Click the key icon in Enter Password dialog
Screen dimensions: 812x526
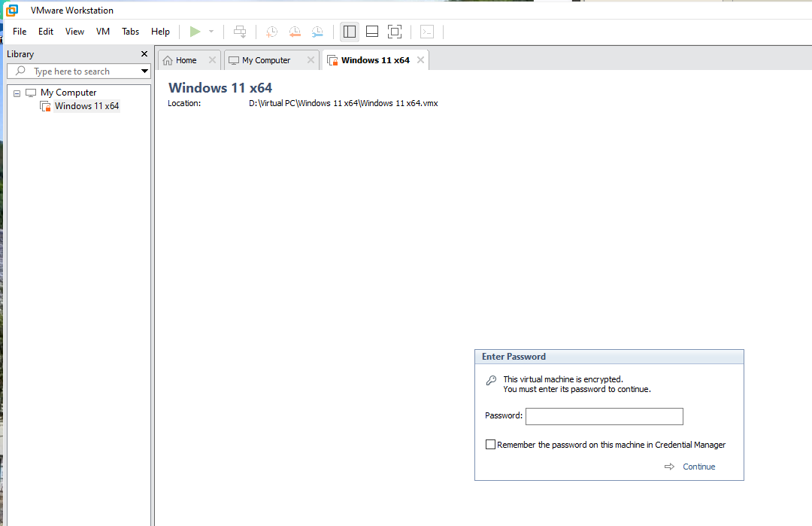(492, 380)
